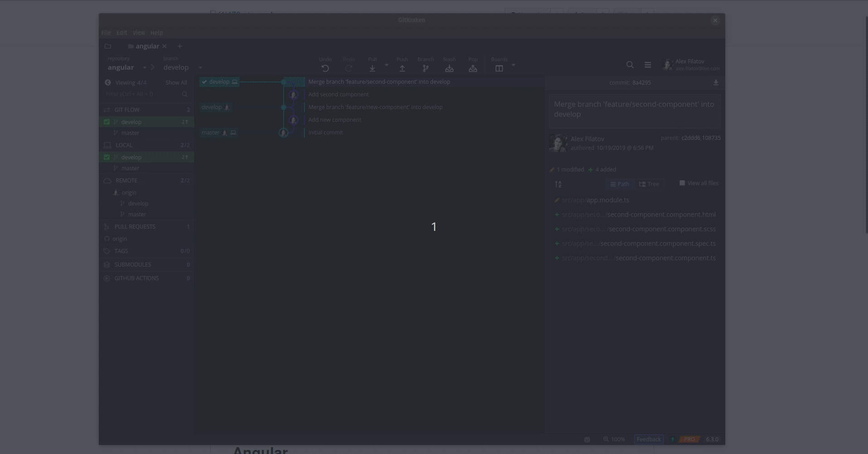Open the Boards dropdown arrow
Viewport: 868px width, 454px height.
coord(513,65)
